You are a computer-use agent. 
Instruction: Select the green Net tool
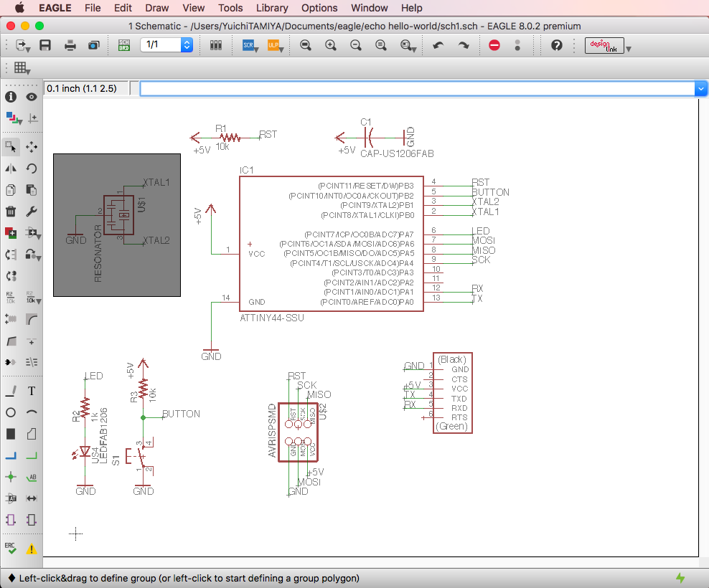31,455
